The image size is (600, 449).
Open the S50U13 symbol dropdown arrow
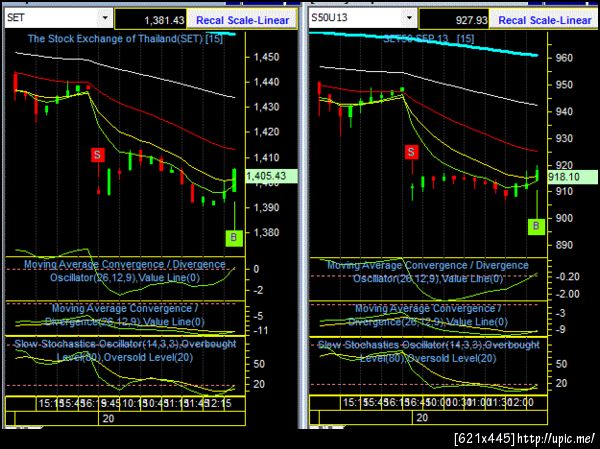pos(409,18)
